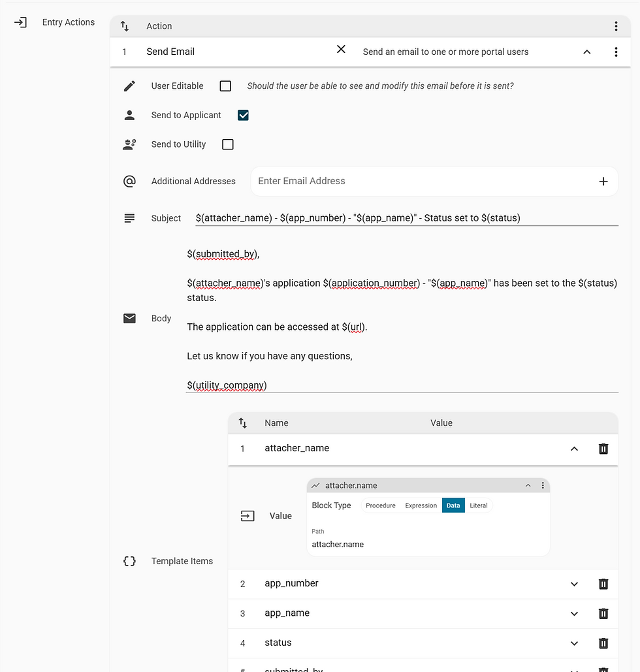The height and width of the screenshot is (672, 640).
Task: Click the curly braces icon beside Template Items
Action: [x=129, y=561]
